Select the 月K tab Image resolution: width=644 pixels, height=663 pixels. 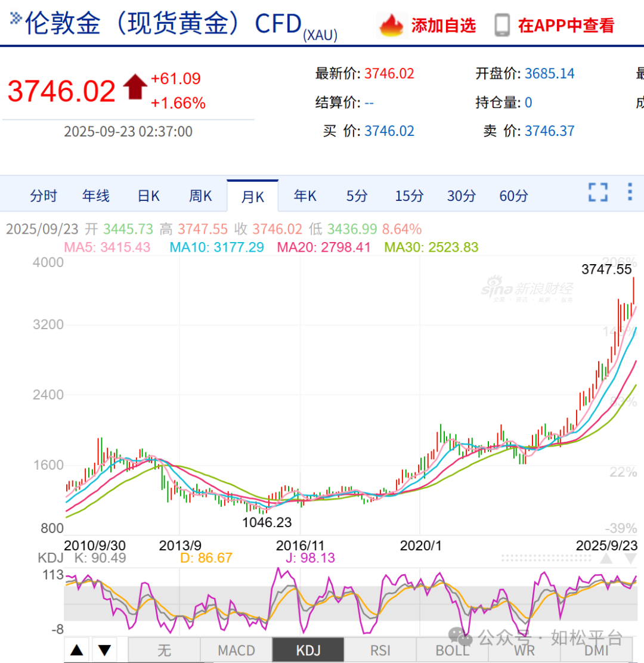point(252,196)
